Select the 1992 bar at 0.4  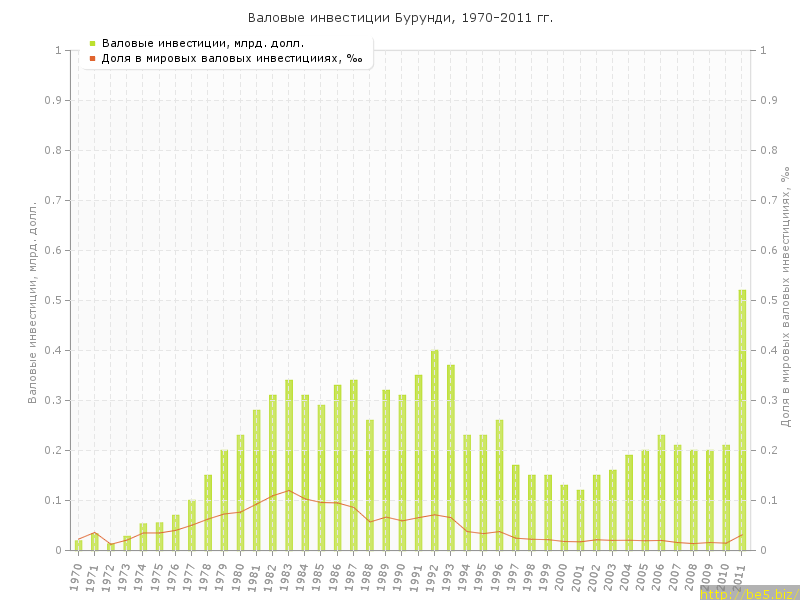pyautogui.click(x=434, y=450)
